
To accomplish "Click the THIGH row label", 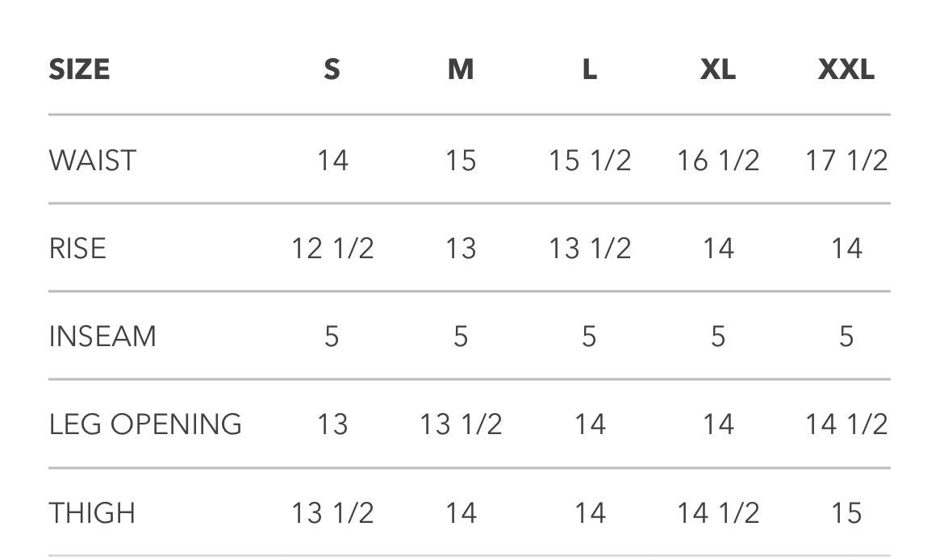I will pyautogui.click(x=92, y=513).
